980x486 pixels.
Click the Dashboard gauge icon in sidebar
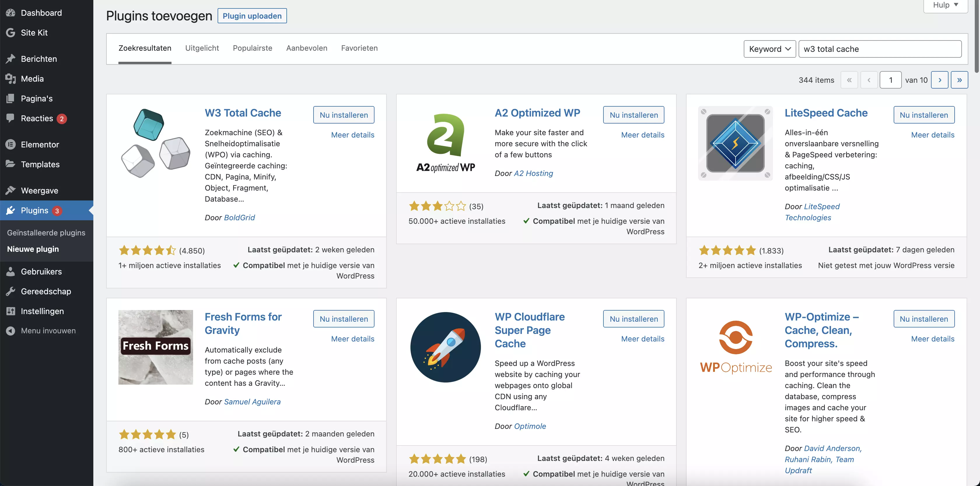coord(10,13)
